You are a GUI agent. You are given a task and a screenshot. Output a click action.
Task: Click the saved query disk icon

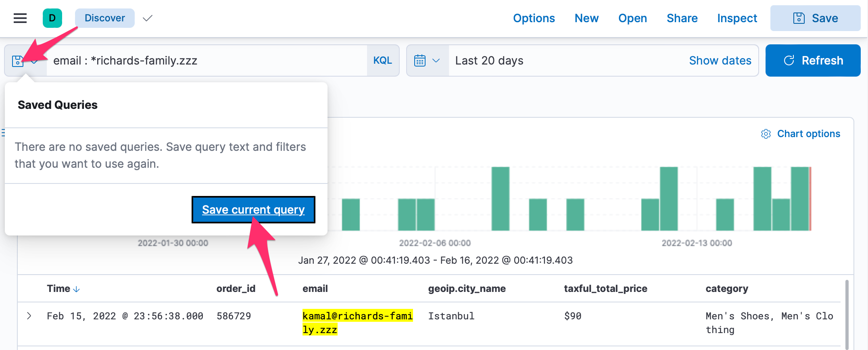pos(18,61)
